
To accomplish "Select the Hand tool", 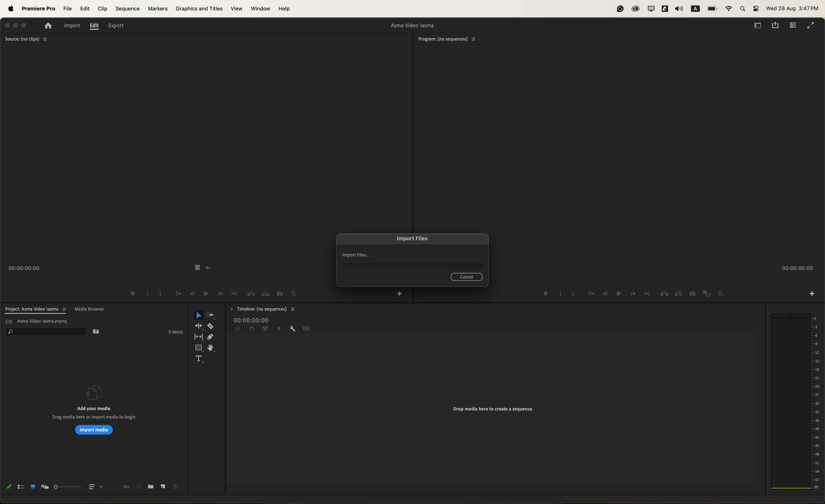I will coord(210,348).
